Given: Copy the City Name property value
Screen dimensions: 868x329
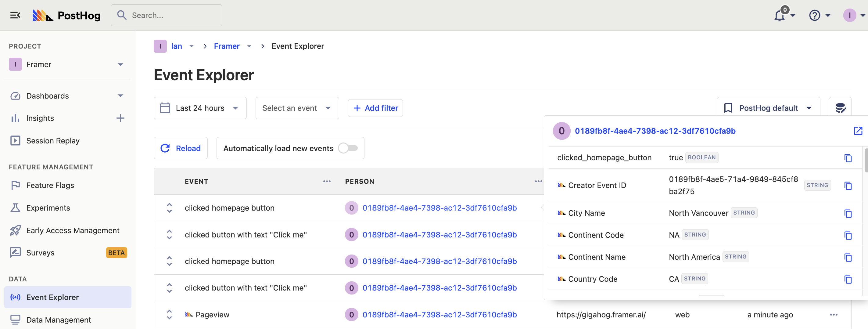Looking at the screenshot, I should click(x=848, y=213).
